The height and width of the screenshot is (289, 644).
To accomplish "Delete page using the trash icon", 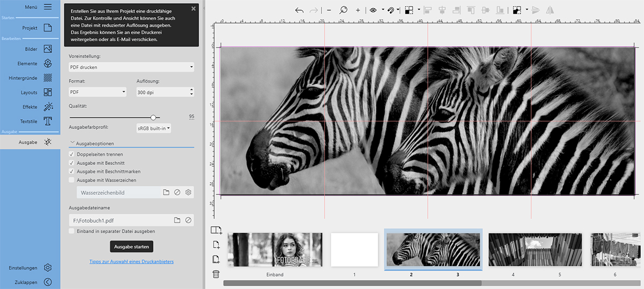I will 216,274.
